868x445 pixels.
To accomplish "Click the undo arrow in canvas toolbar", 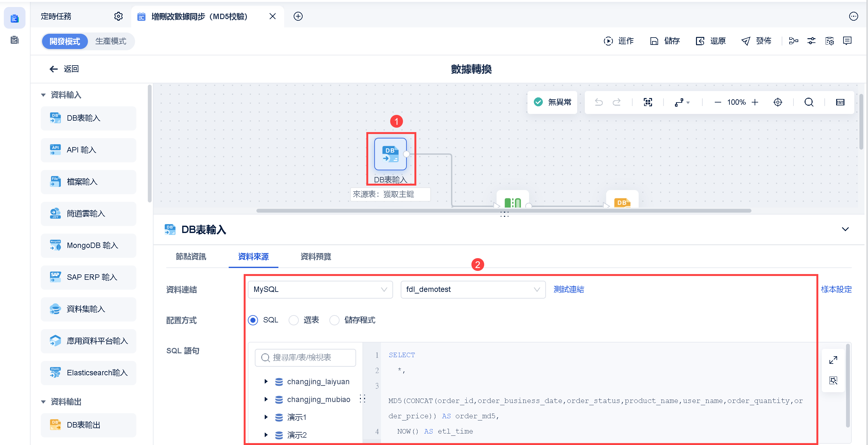I will [599, 102].
